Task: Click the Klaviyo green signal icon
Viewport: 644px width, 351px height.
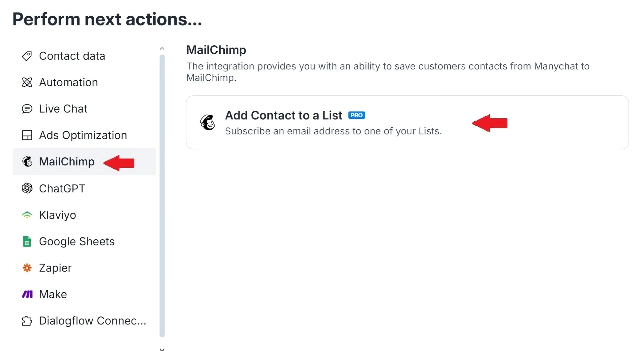Action: tap(27, 215)
